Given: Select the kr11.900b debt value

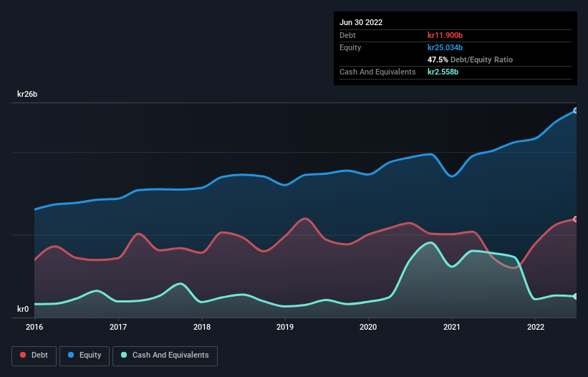Looking at the screenshot, I should coord(445,35).
